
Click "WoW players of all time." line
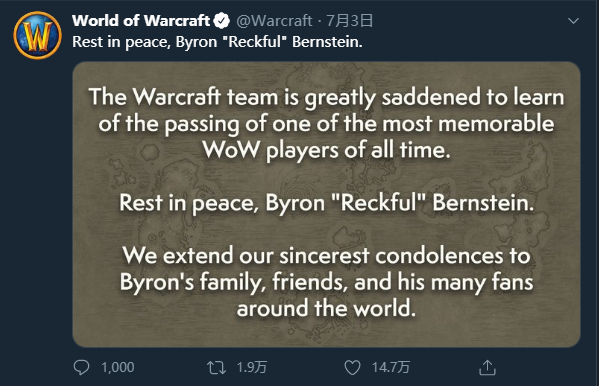coord(326,150)
